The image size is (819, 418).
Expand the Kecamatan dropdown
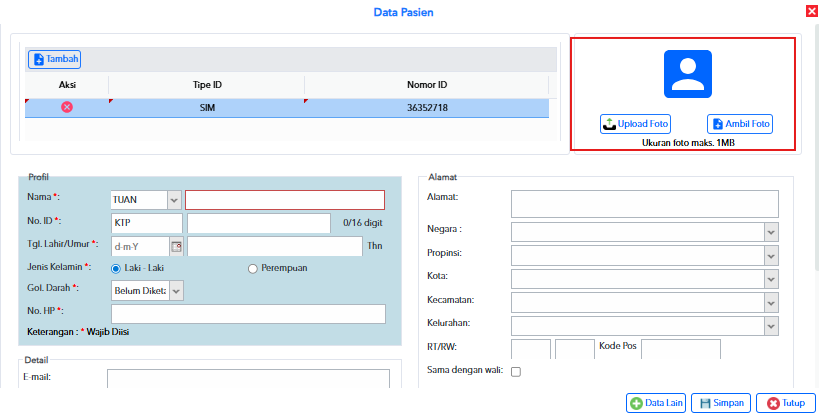[x=771, y=303]
